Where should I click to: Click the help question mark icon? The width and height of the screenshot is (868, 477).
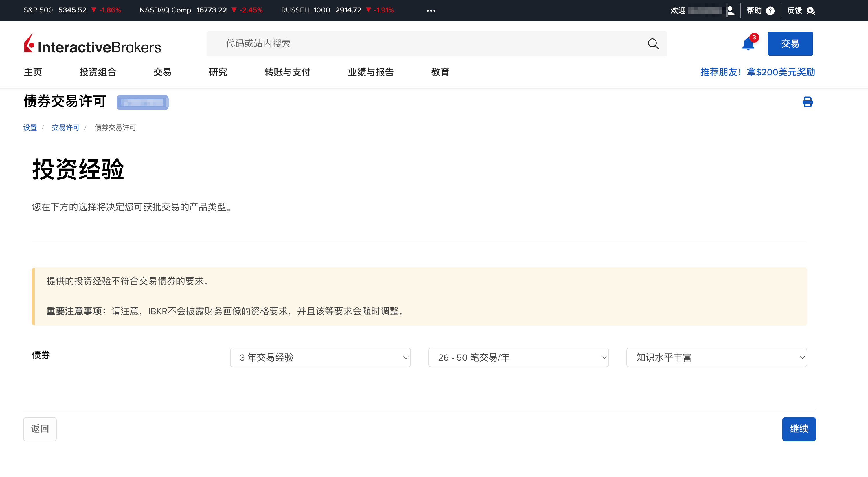tap(770, 11)
